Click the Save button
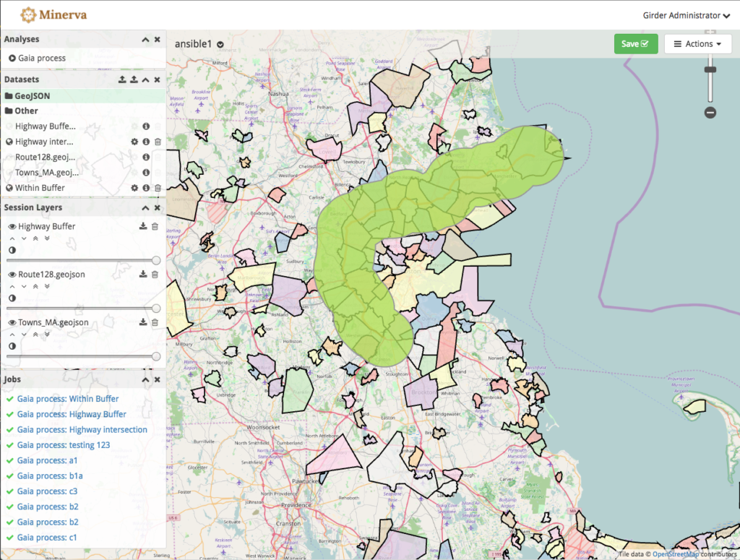 [635, 43]
